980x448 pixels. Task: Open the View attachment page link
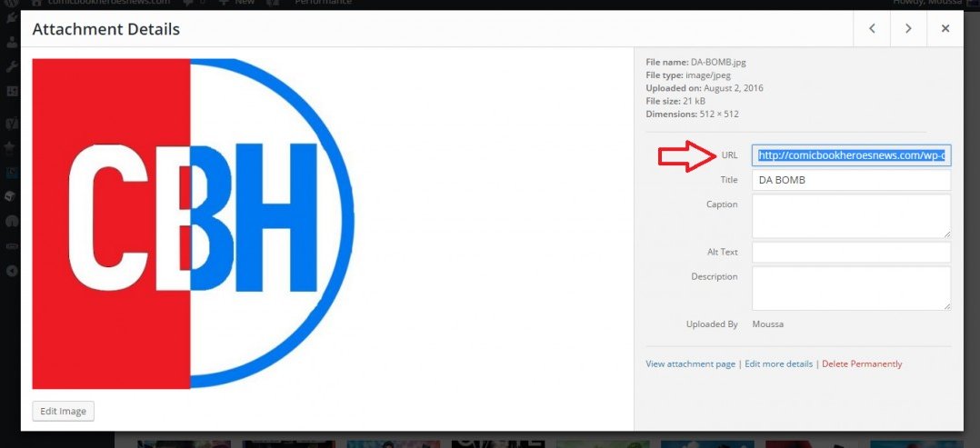(690, 363)
